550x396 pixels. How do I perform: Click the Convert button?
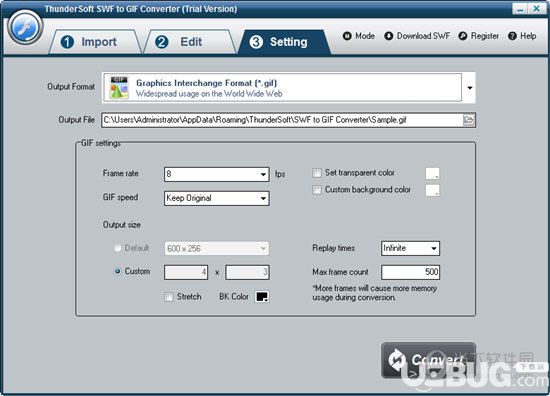pos(428,360)
